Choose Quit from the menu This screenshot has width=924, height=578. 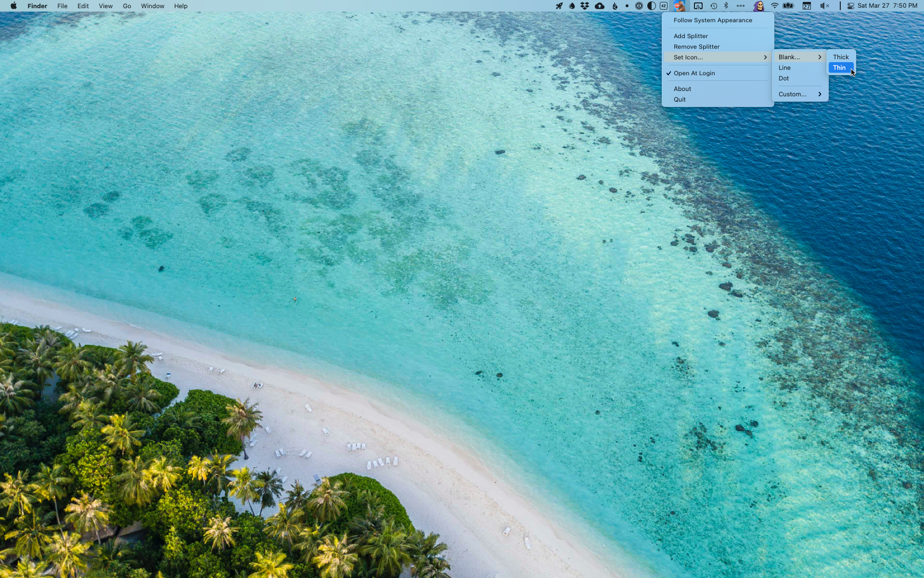[x=718, y=100]
